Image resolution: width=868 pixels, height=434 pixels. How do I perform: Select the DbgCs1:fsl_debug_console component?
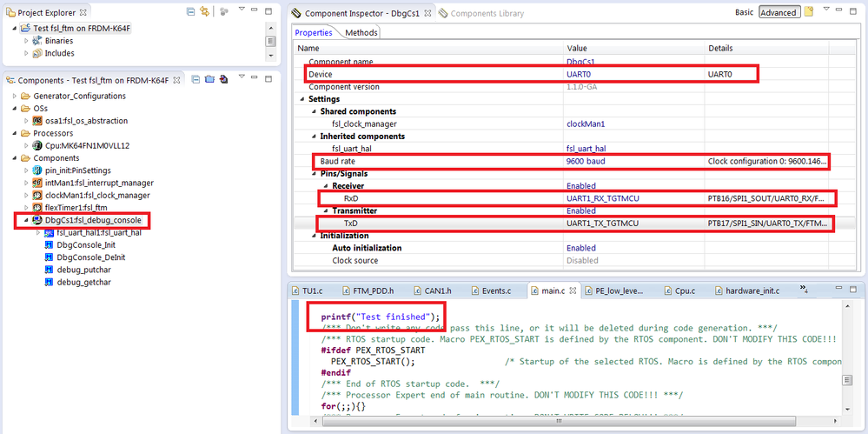tap(93, 220)
